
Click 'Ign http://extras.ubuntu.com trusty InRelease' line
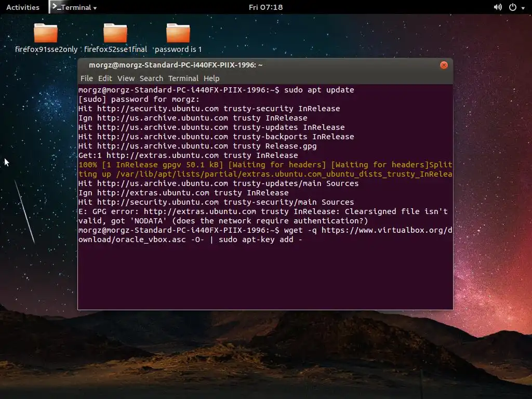pyautogui.click(x=183, y=193)
